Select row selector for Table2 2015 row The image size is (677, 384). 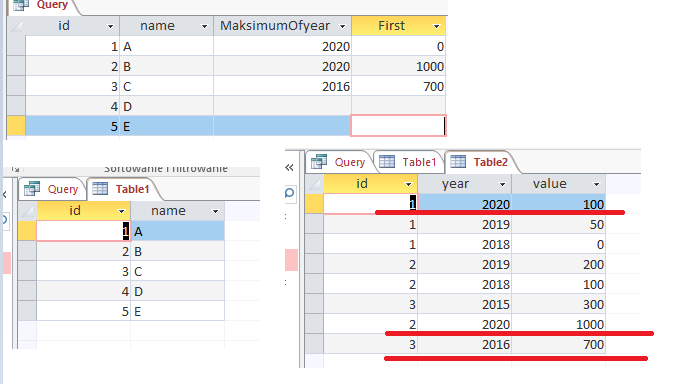(x=314, y=305)
